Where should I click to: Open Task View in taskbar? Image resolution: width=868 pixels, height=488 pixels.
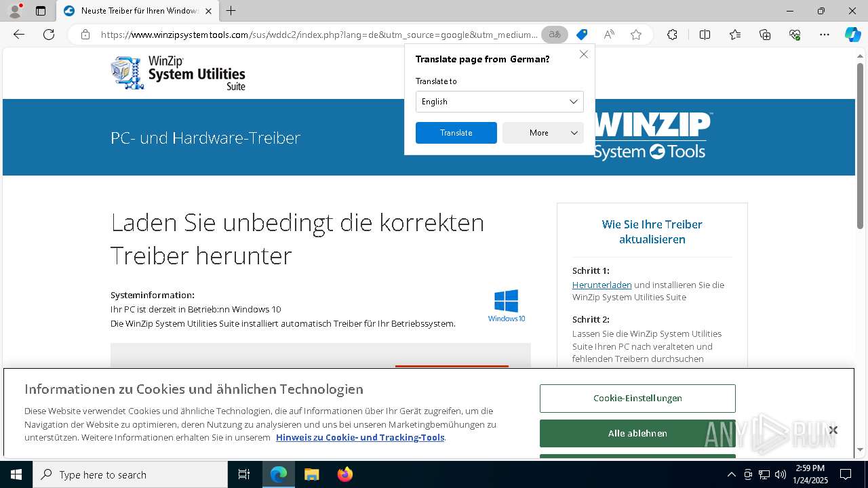coord(244,474)
